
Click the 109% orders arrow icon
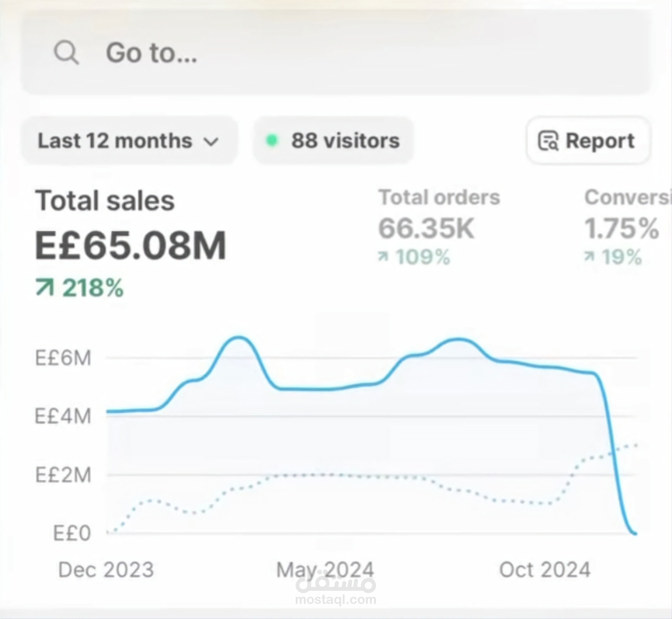tap(383, 257)
